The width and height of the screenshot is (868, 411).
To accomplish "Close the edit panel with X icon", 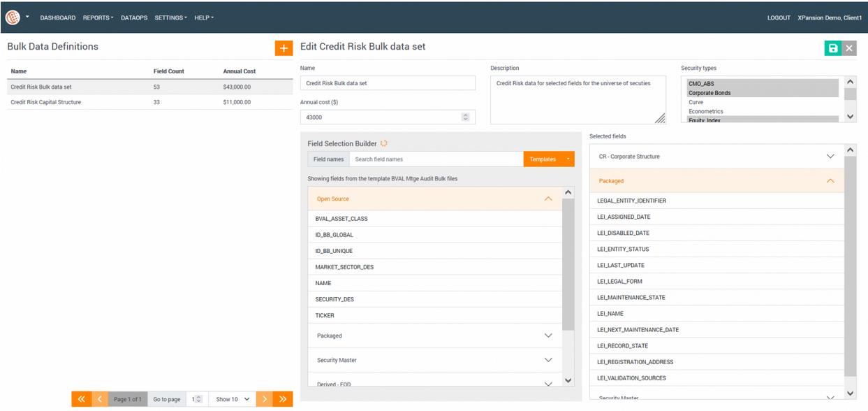I will tap(849, 48).
